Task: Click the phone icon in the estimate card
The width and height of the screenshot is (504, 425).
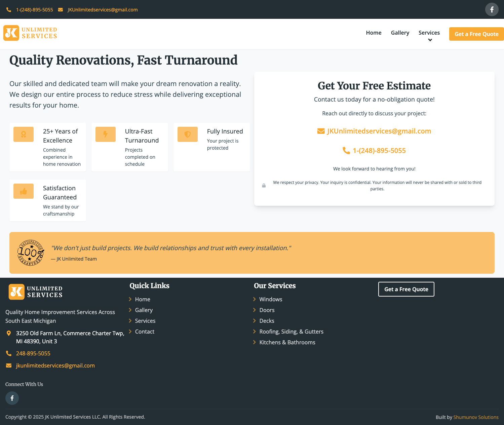Action: (346, 151)
